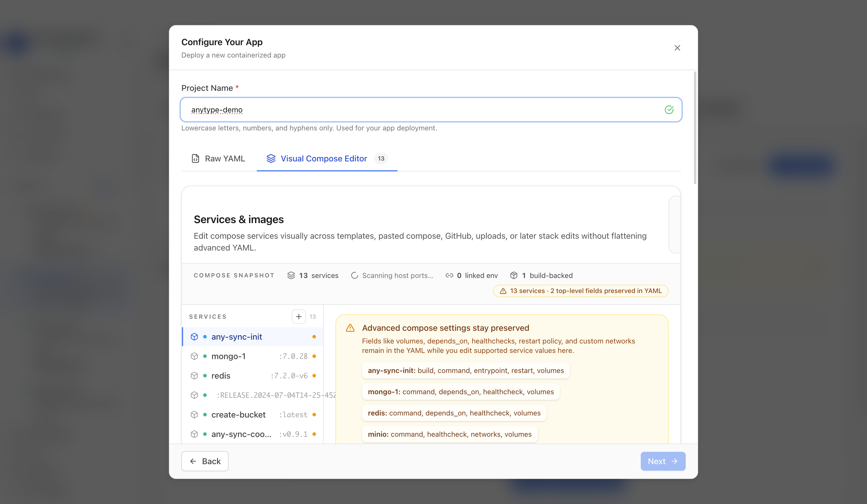Click the 13 badge on Visual Compose Editor
The width and height of the screenshot is (867, 504).
[x=381, y=158]
